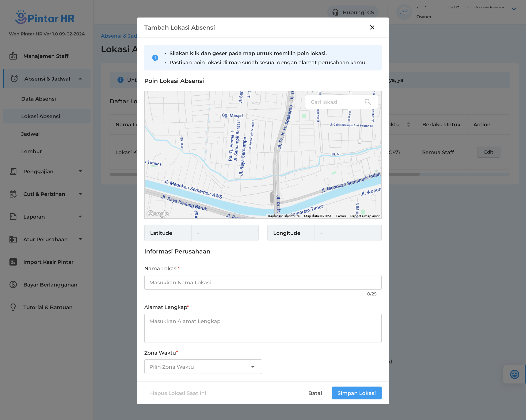Click the Absensi & Jadwal breadcrumb link
526x420 pixels.
(119, 36)
